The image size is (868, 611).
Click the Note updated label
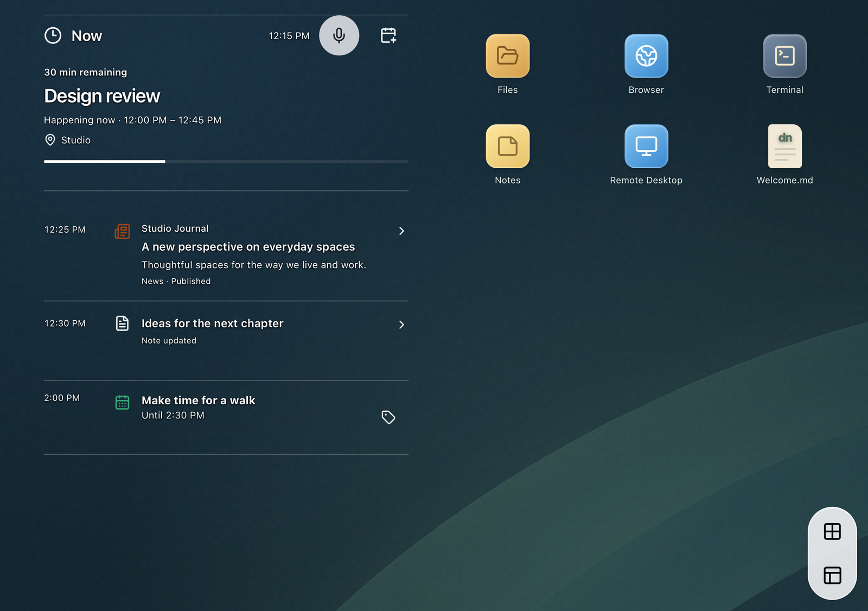pyautogui.click(x=169, y=340)
